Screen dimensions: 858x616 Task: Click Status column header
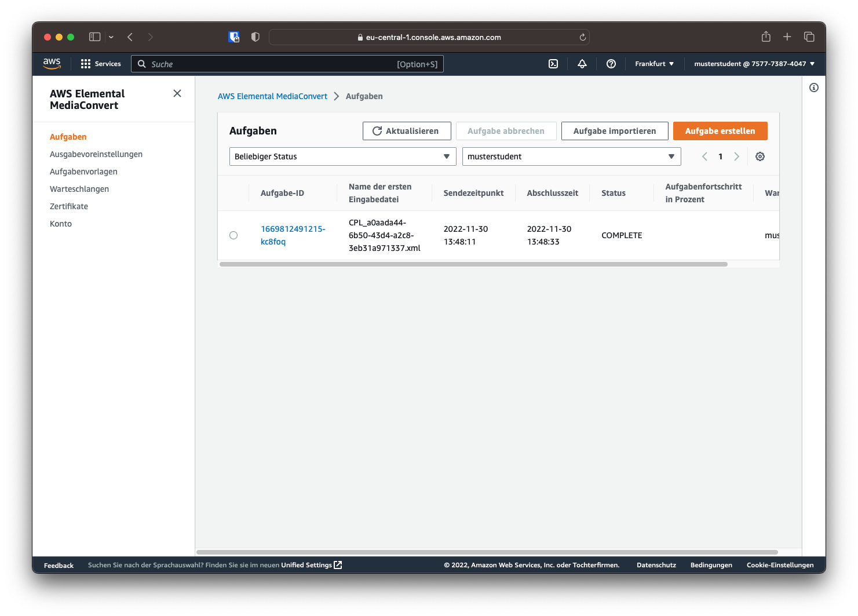point(614,193)
